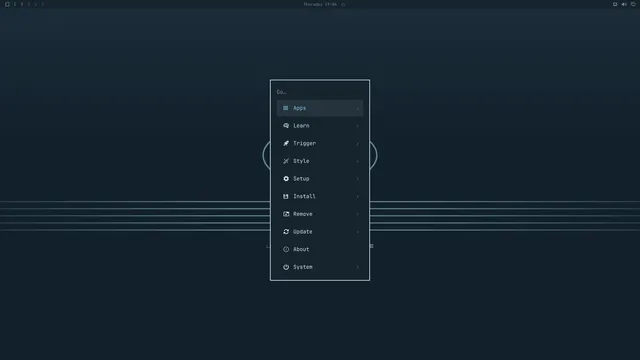Viewport: 640px width, 360px height.
Task: Click the Trigger rocket icon
Action: coord(286,143)
